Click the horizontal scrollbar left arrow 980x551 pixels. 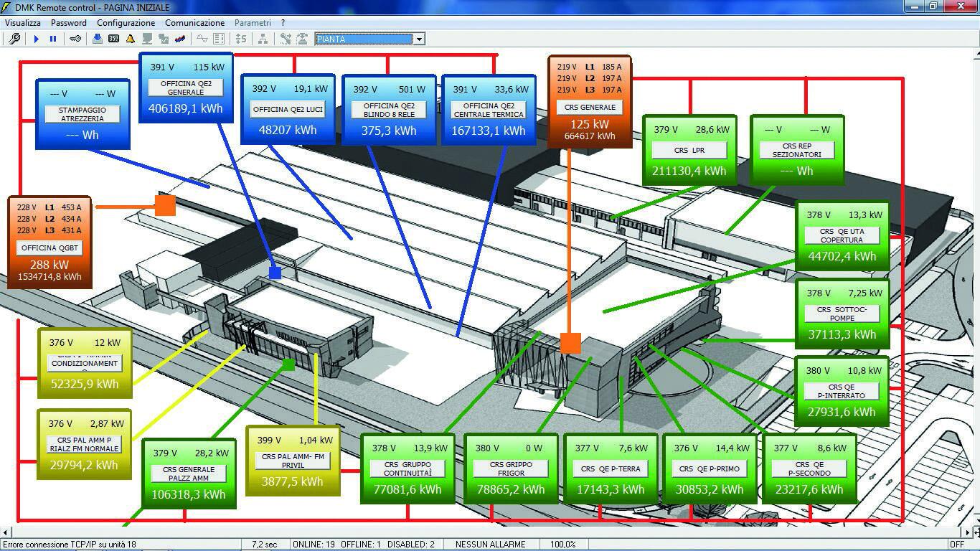[6, 532]
